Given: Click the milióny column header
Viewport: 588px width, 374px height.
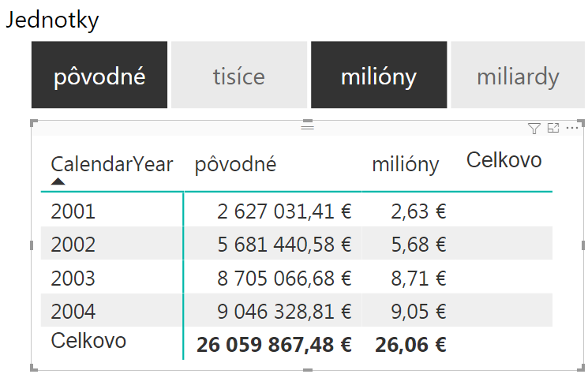Looking at the screenshot, I should [x=406, y=164].
